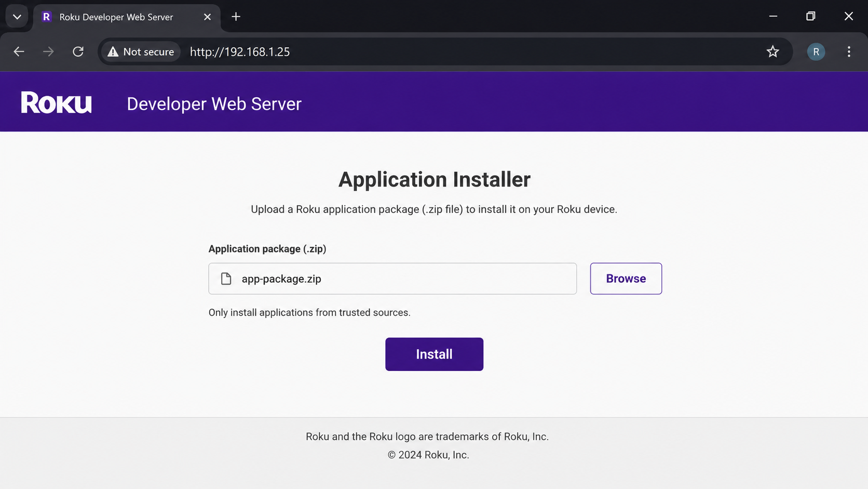
Task: Open Chrome's three-dot menu
Action: 849,51
